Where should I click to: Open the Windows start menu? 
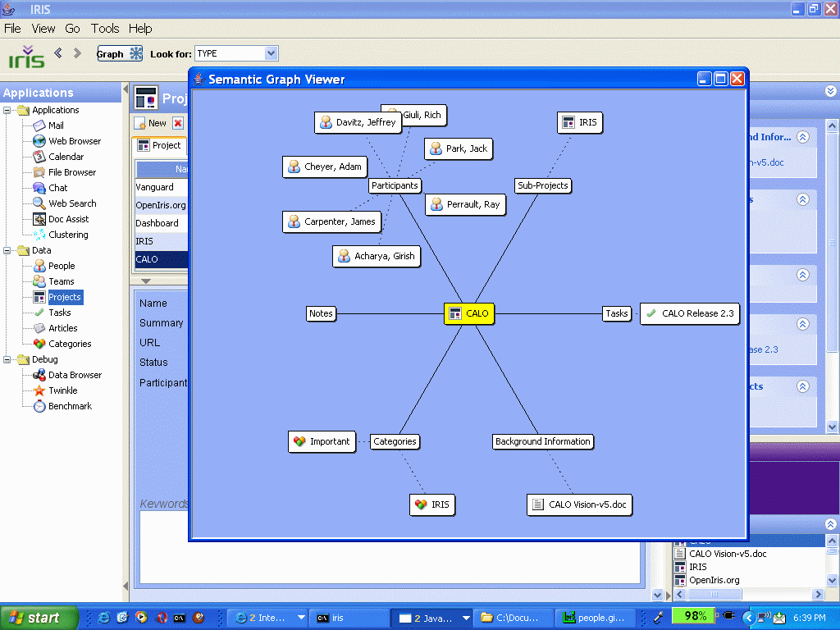(39, 618)
